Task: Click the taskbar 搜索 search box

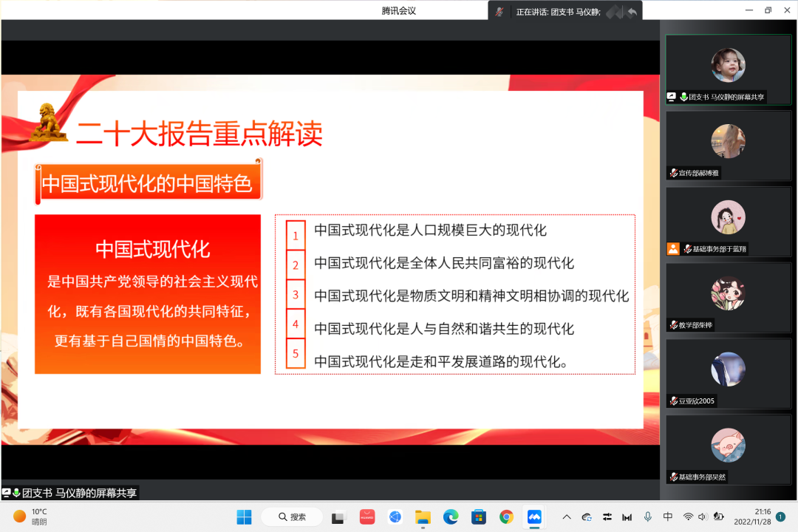Action: point(290,516)
